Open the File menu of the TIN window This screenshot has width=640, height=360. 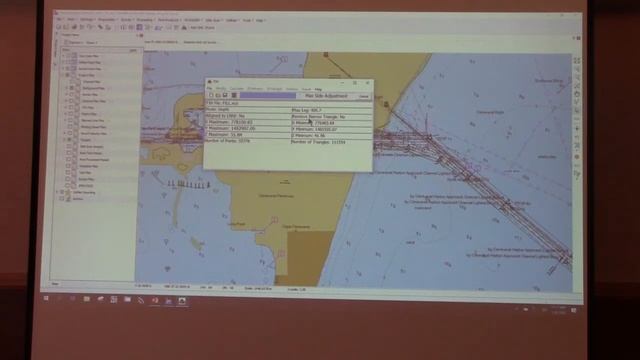point(209,89)
